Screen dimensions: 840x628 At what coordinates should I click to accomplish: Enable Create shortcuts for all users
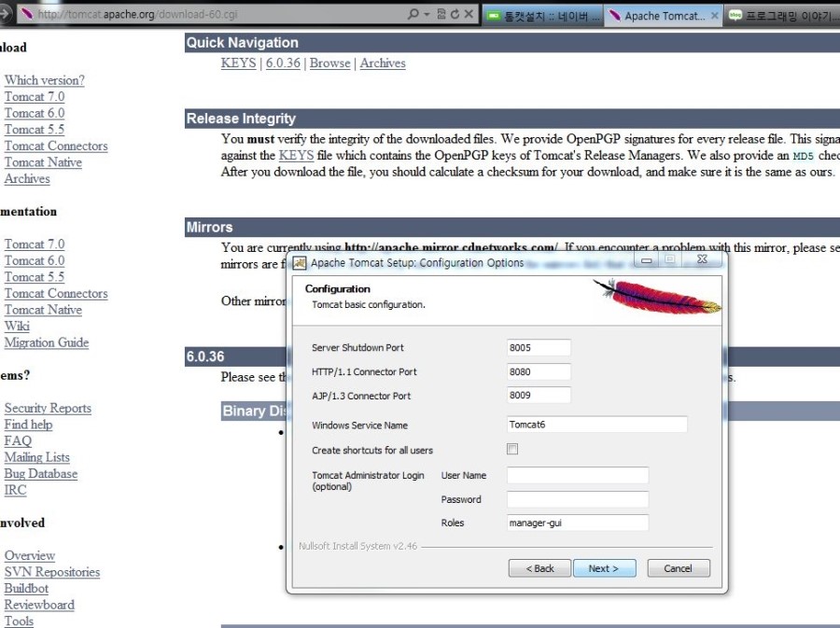click(512, 449)
